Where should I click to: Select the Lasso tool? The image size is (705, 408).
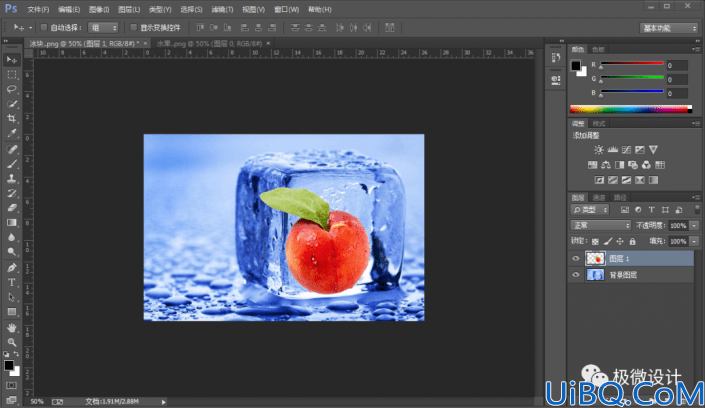point(12,89)
